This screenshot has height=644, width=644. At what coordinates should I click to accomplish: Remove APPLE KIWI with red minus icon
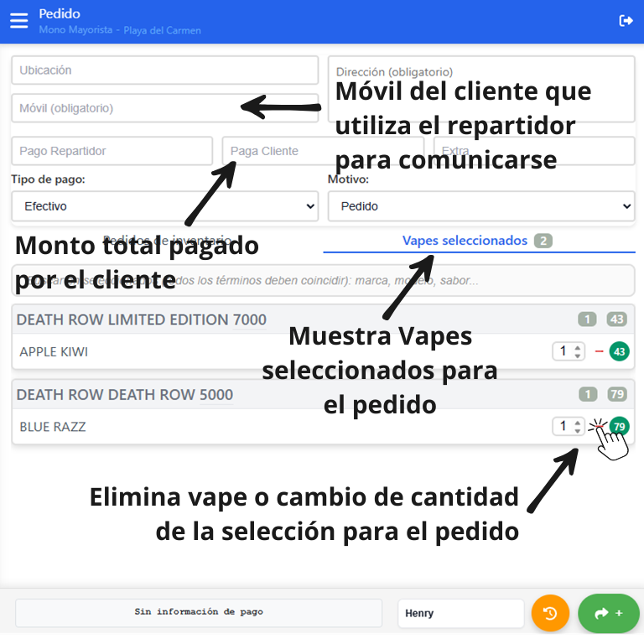click(x=599, y=351)
